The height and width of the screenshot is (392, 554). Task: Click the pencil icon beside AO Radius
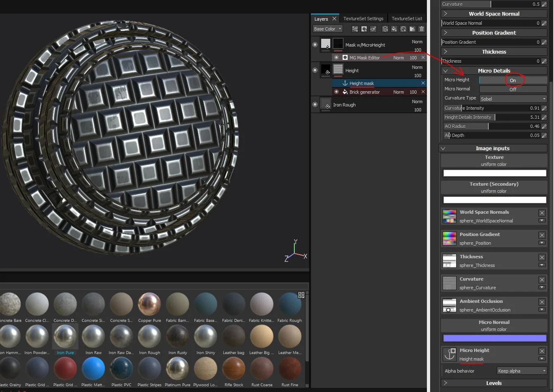pos(544,126)
